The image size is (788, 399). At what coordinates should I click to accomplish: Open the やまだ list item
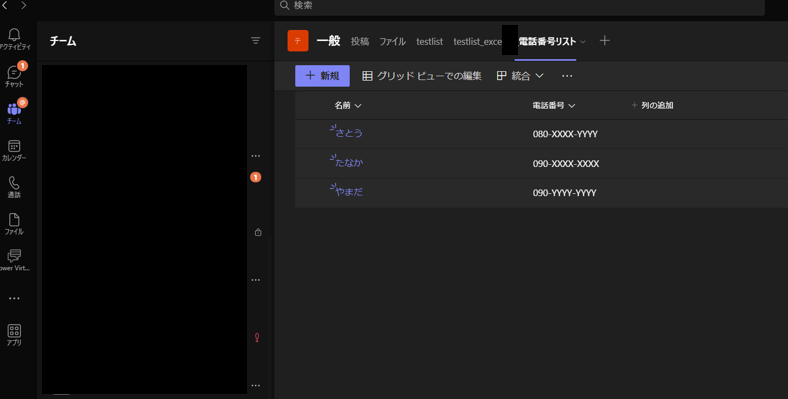coord(349,191)
